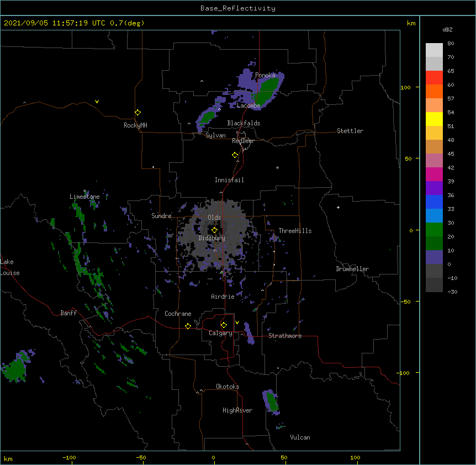Click the white plus marker north of Drumheller
This screenshot has height=465, width=476.
point(338,207)
